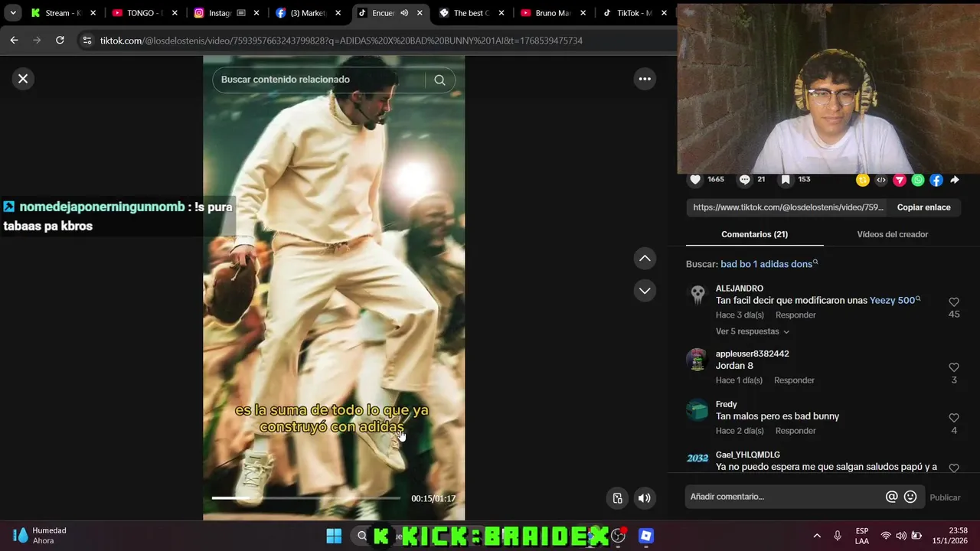Open comments via speech bubble icon
The width and height of the screenshot is (980, 551).
[x=744, y=180]
